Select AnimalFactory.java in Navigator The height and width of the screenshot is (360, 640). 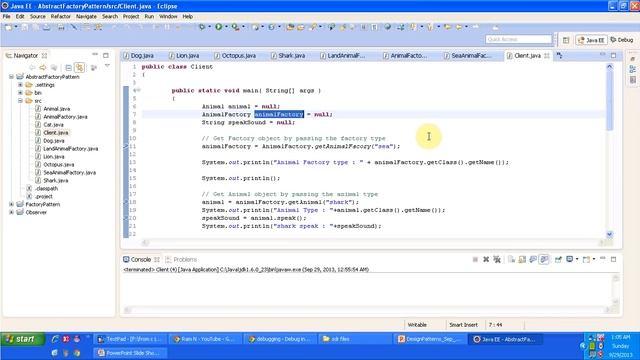pos(65,117)
